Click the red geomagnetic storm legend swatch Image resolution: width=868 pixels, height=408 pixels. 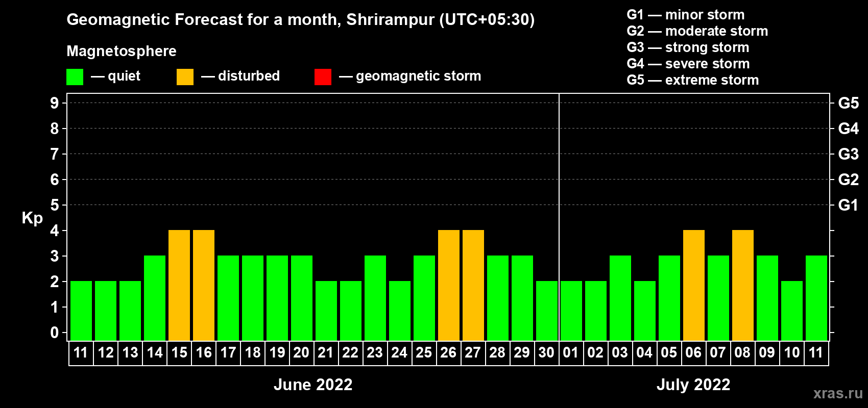pyautogui.click(x=323, y=77)
